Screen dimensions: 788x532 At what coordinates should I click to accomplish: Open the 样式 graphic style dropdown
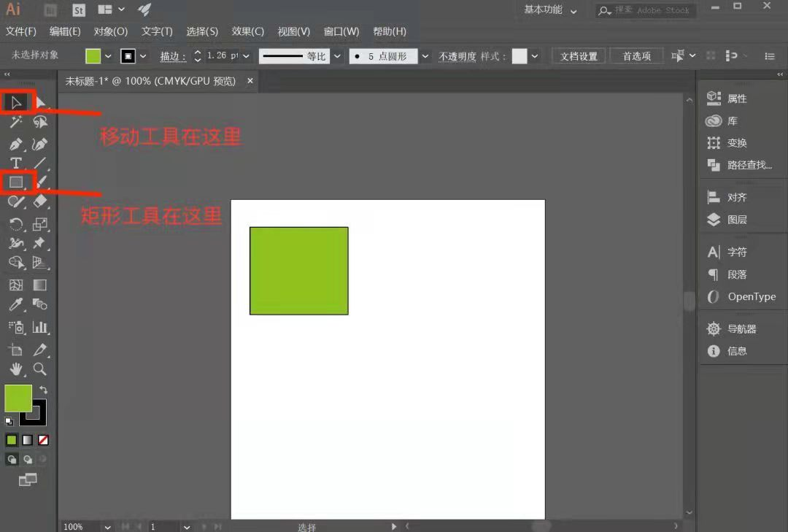click(535, 56)
